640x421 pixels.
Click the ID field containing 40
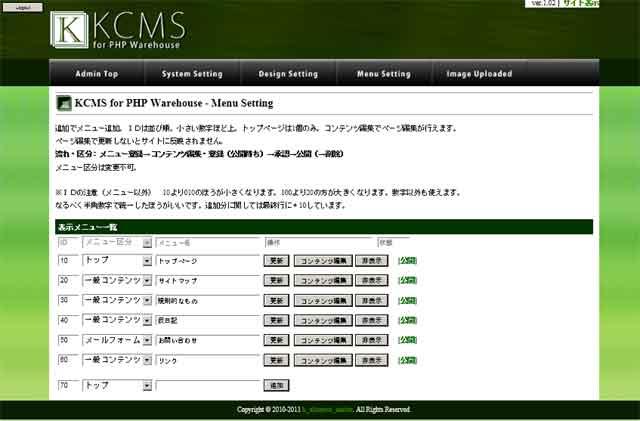68,321
